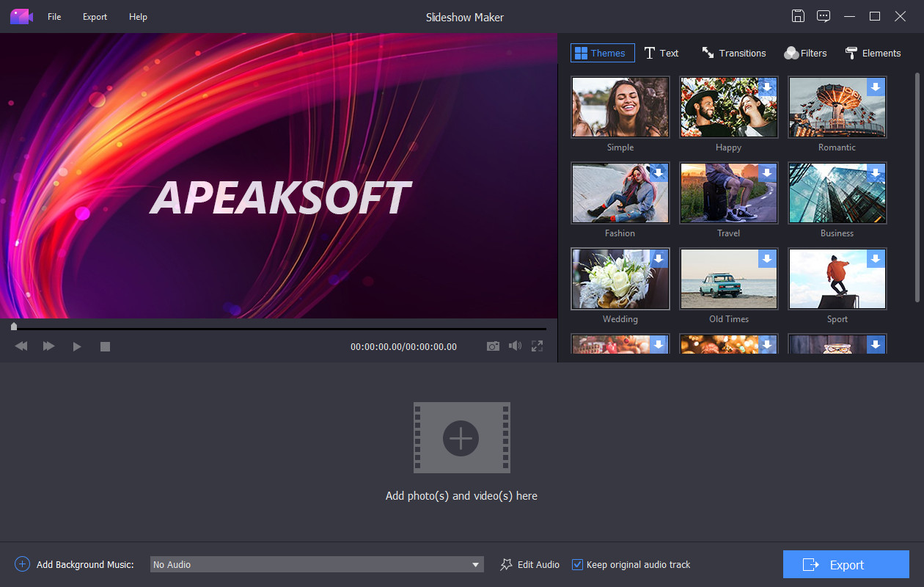
Task: Open the File menu
Action: pos(54,17)
